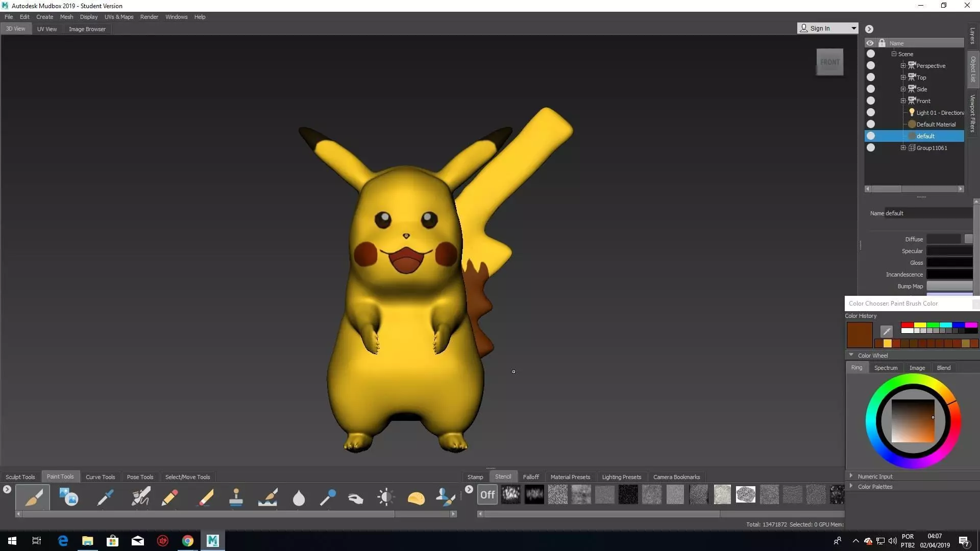The image size is (980, 551).
Task: Select the Dodge pin tool
Action: tap(328, 496)
